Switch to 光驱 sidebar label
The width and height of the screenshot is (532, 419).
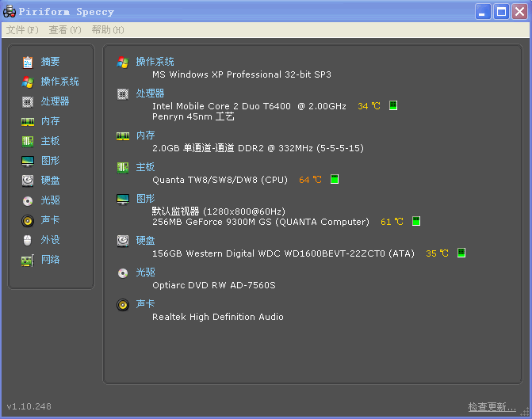pos(50,200)
